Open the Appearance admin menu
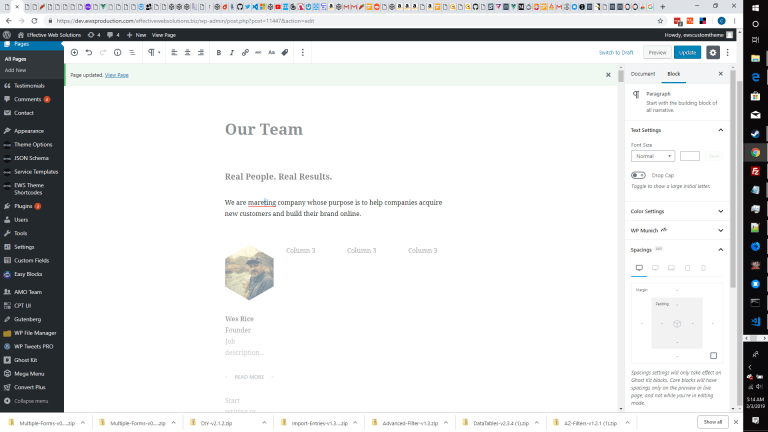 click(31, 131)
